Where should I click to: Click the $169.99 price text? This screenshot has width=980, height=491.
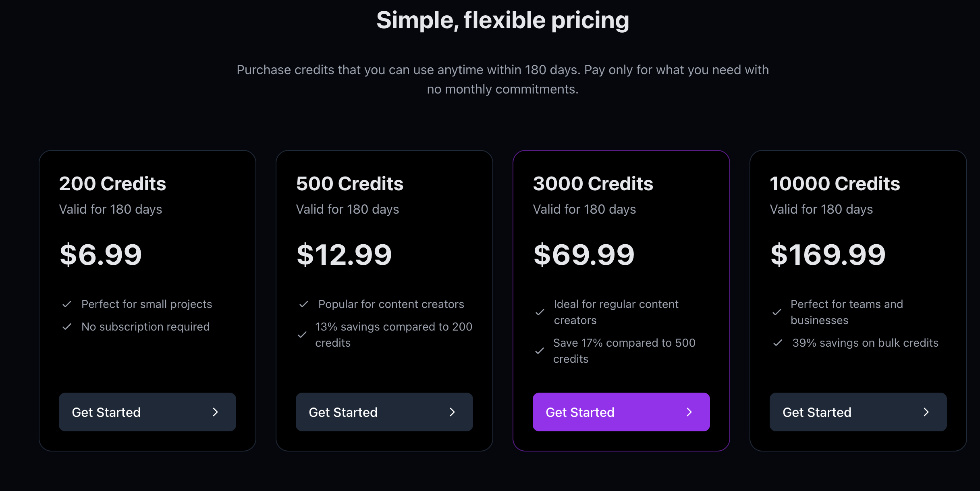point(828,255)
